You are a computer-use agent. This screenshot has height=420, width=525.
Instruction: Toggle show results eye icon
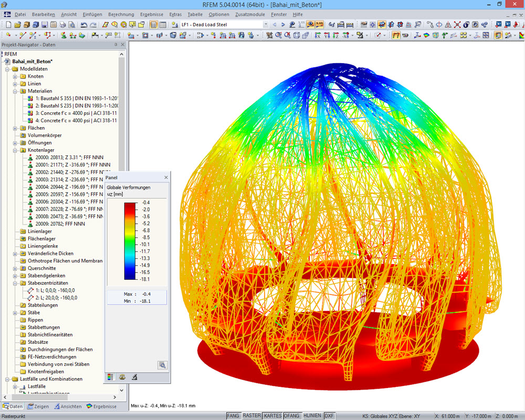[x=310, y=25]
